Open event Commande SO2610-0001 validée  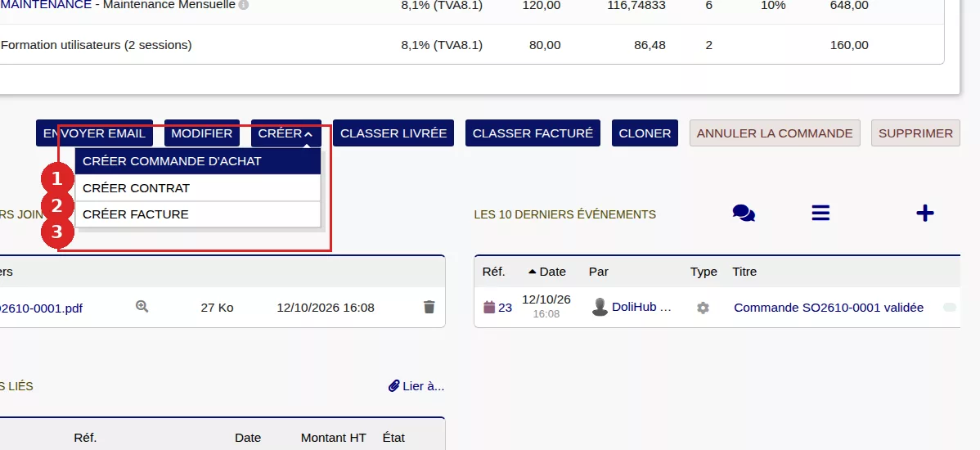pyautogui.click(x=829, y=308)
